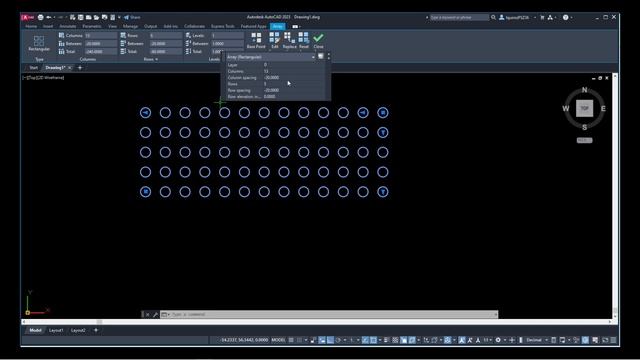Click the Reset Array tool
This screenshot has height=360, width=640.
pos(304,40)
